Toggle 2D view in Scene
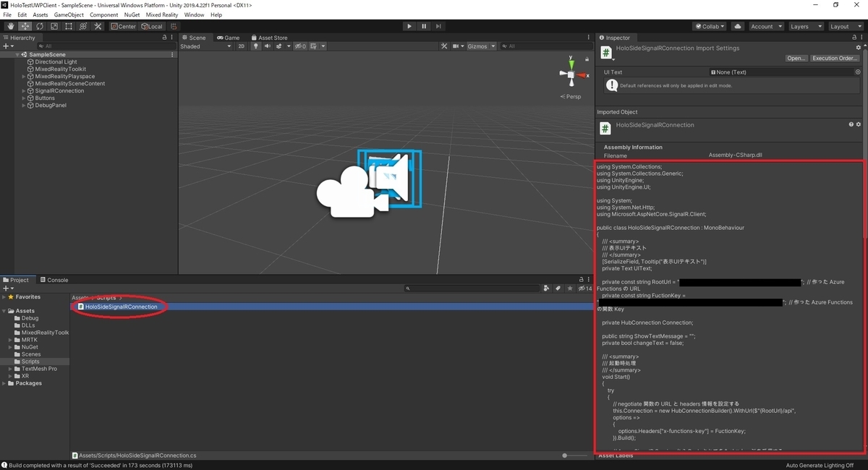 pos(242,46)
